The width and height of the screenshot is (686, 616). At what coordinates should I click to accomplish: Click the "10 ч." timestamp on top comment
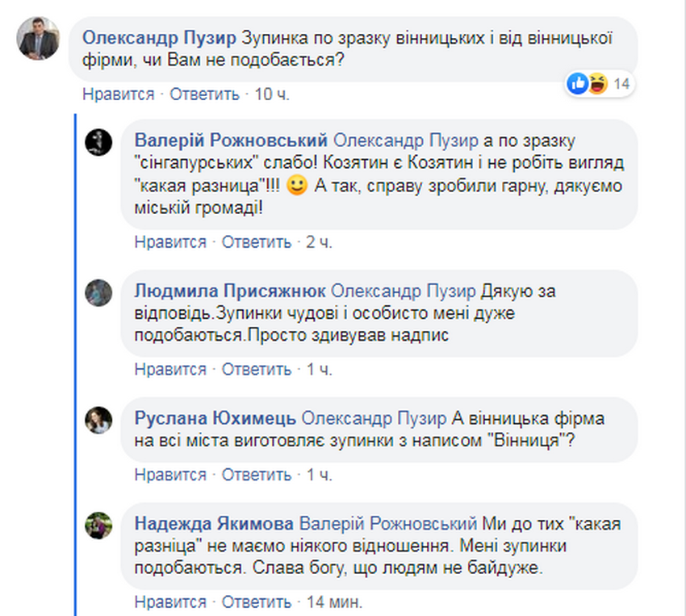272,94
